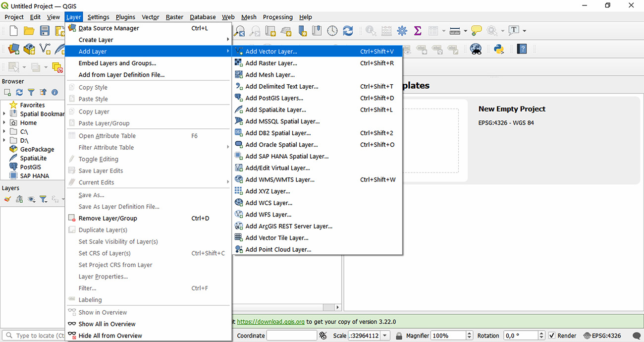644x342 pixels.
Task: Collapse all items in Browser panel
Action: (x=43, y=92)
